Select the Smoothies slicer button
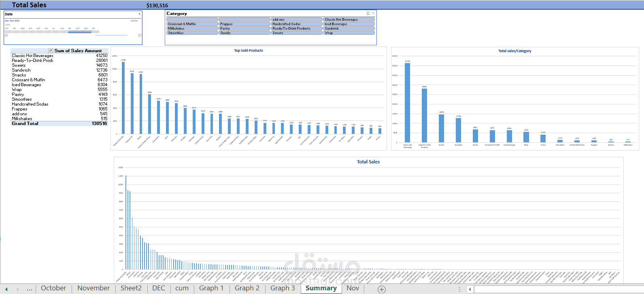Viewport: 644px width, 294px height. pos(192,33)
